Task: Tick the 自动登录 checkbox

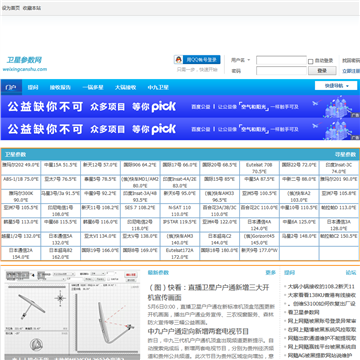Action: coord(310,61)
